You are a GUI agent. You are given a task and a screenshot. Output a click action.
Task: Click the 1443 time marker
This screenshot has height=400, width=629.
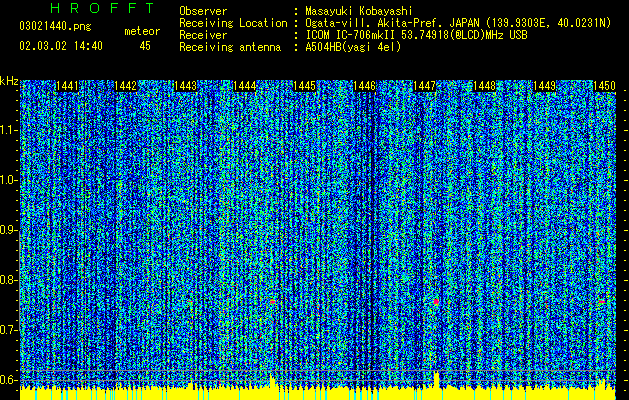coord(185,86)
